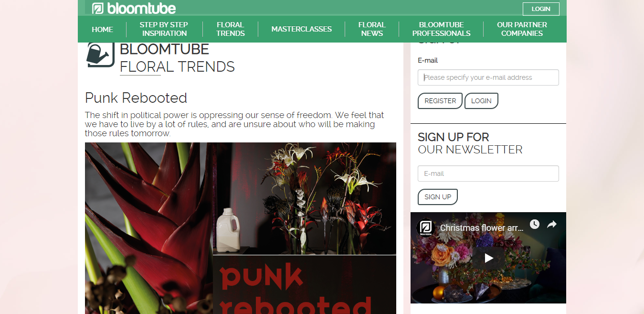Viewport: 644px width, 314px height.
Task: Focus the newsletter E-mail input field
Action: 488,173
